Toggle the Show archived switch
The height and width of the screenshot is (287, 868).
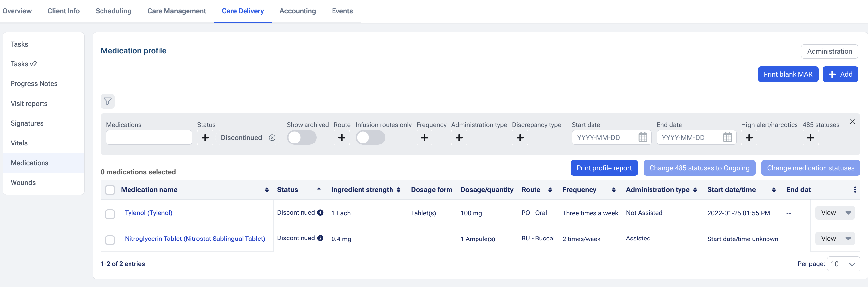[301, 138]
